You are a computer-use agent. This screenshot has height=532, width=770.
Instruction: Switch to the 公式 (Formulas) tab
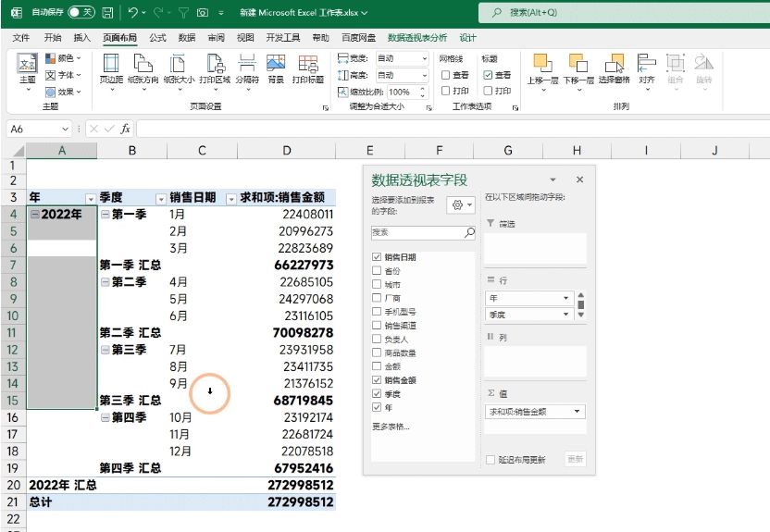click(x=157, y=38)
